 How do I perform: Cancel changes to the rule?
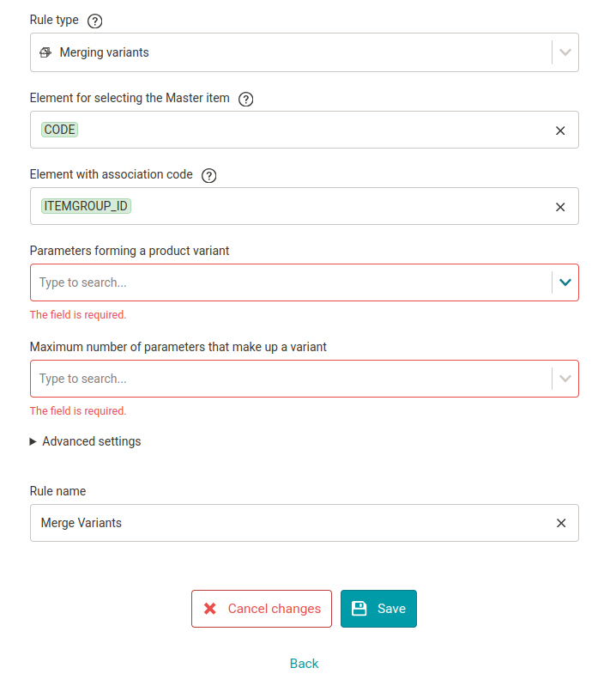point(262,608)
